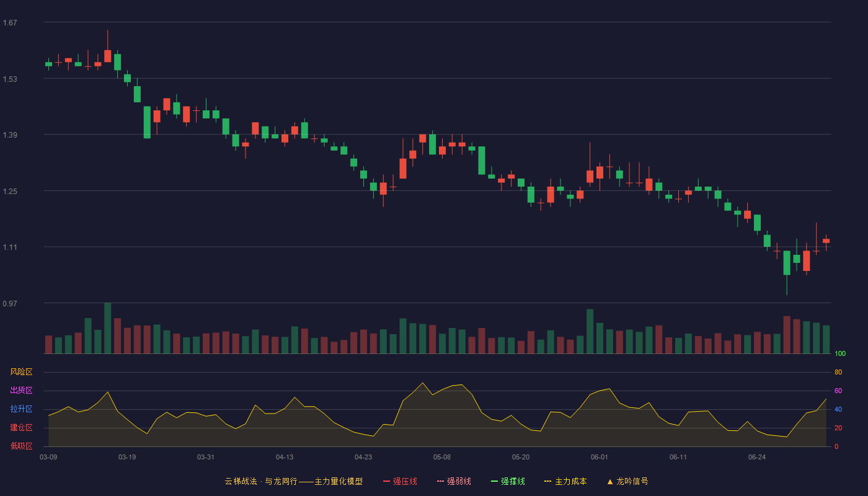Click the 60 indicator scale label

(x=838, y=391)
